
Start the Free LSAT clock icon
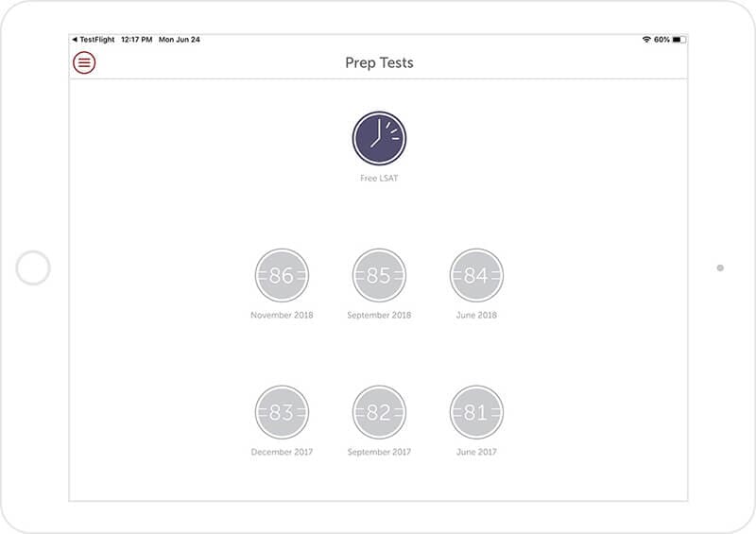click(379, 138)
